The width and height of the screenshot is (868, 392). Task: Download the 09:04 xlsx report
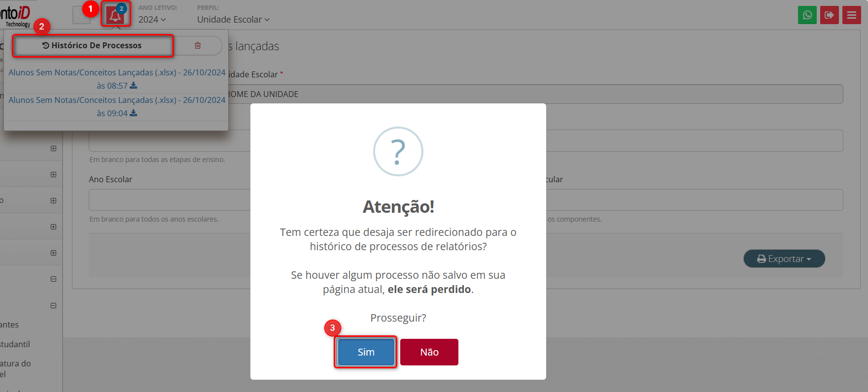pos(134,113)
